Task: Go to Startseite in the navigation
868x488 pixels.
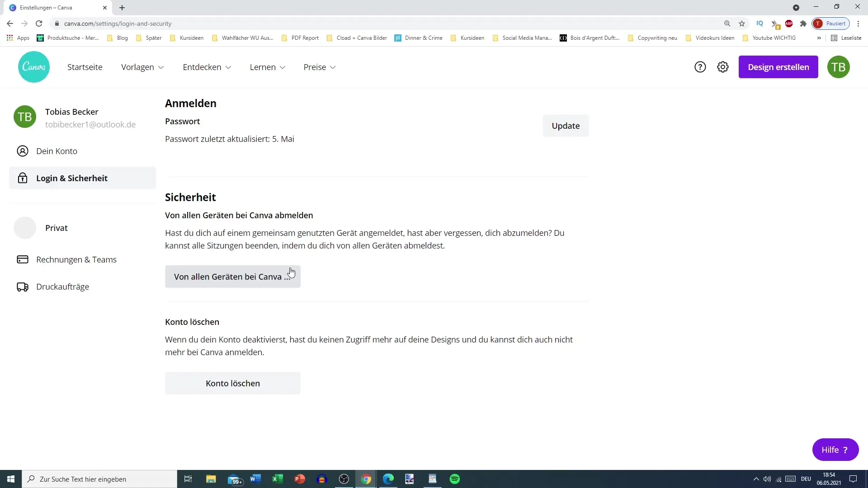Action: pyautogui.click(x=85, y=67)
